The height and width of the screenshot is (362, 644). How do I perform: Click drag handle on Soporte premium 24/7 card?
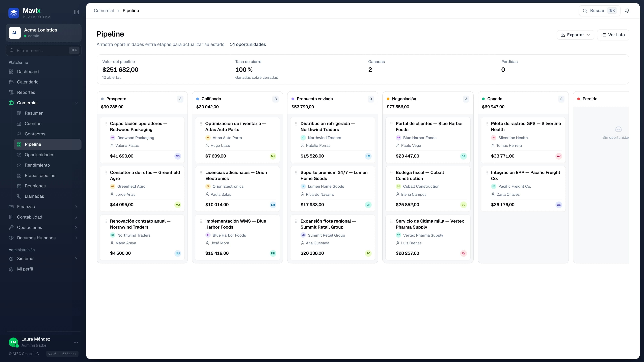[x=296, y=173]
